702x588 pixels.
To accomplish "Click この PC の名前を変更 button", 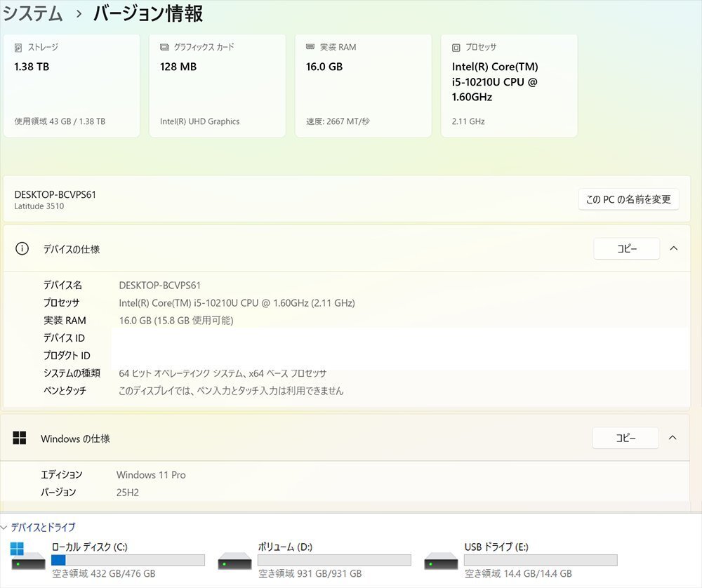I will click(x=628, y=199).
